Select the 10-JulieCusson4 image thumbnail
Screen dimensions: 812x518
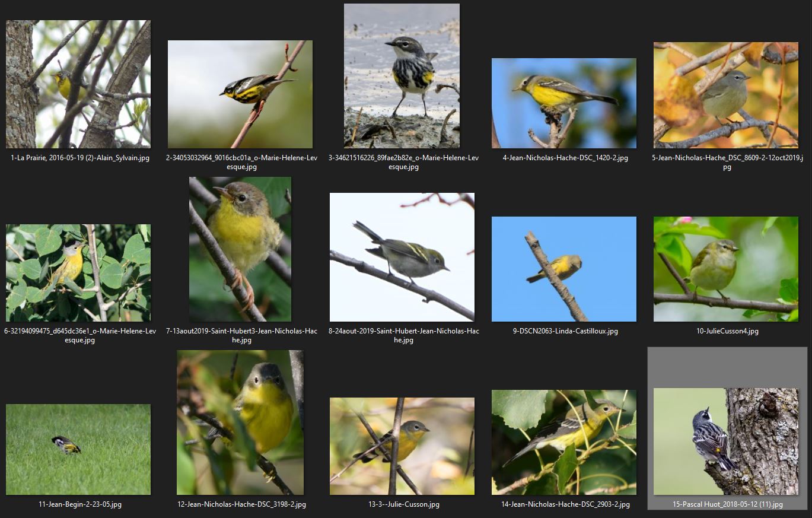click(725, 269)
